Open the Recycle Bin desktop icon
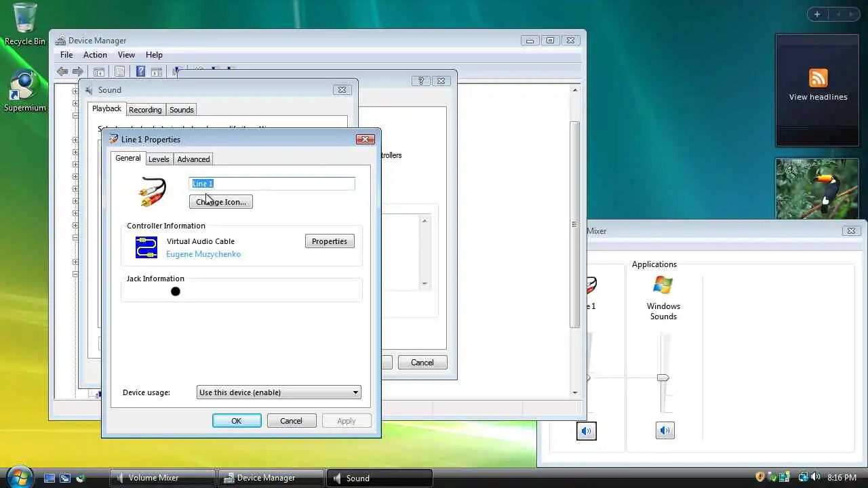Image resolution: width=868 pixels, height=488 pixels. [25, 24]
